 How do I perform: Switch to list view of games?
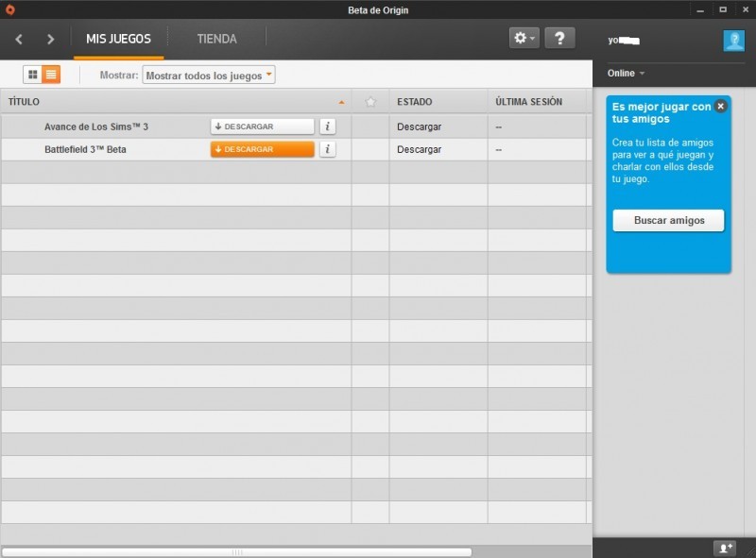[x=51, y=75]
